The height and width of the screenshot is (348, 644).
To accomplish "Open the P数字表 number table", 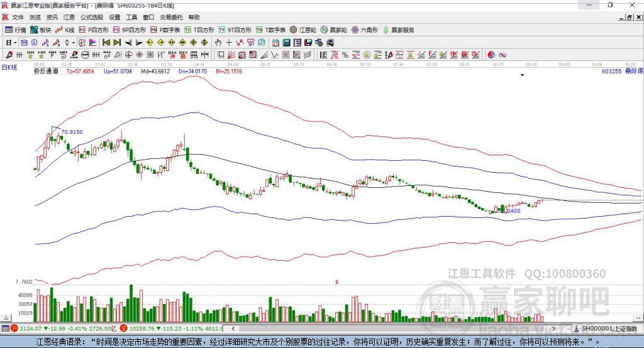I will pos(165,30).
